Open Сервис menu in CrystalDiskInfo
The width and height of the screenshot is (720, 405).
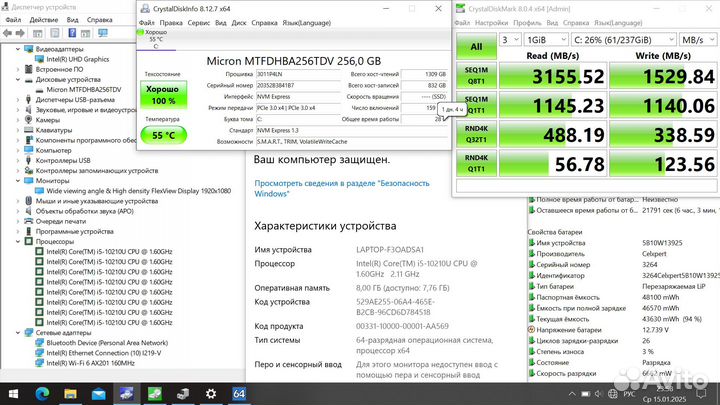199,22
